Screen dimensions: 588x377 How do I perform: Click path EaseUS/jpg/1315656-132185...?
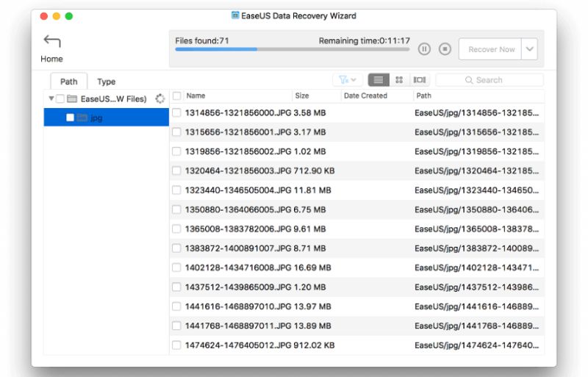tap(476, 132)
